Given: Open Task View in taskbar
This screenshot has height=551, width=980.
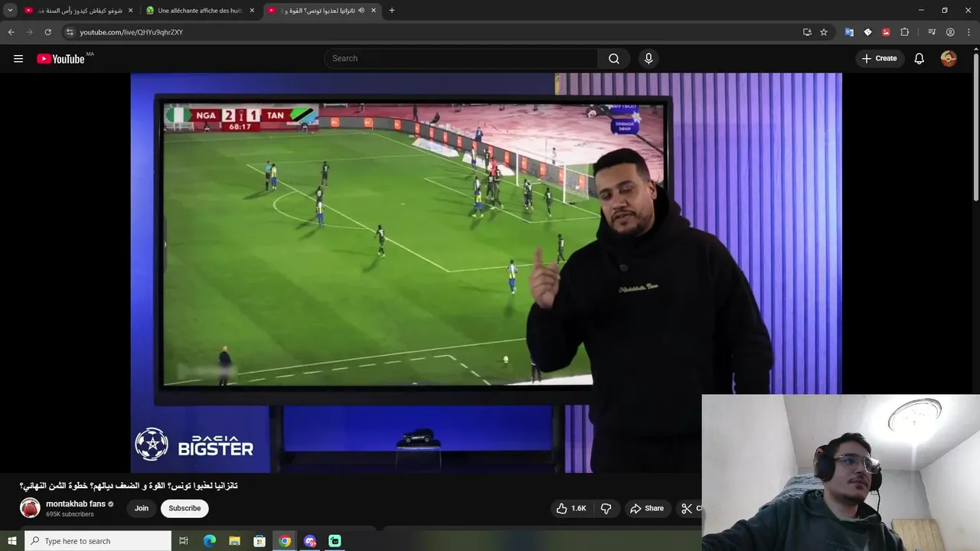Looking at the screenshot, I should pos(184,541).
